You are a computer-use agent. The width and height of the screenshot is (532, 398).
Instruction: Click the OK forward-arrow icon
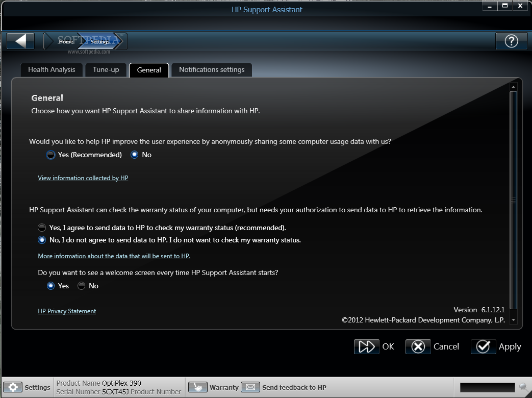366,346
